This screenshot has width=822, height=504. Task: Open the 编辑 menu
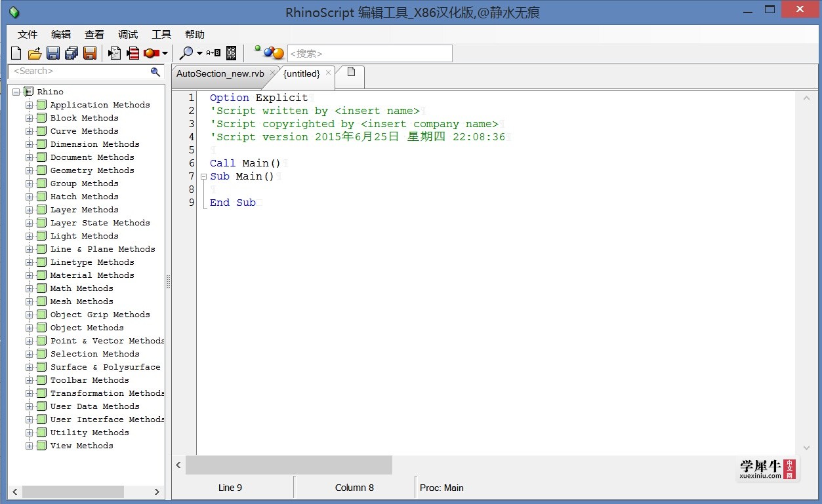pyautogui.click(x=61, y=35)
